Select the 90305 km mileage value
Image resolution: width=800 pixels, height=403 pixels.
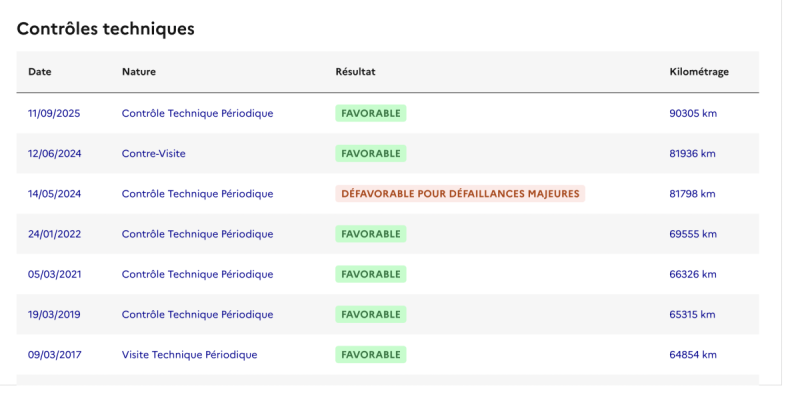(x=693, y=113)
